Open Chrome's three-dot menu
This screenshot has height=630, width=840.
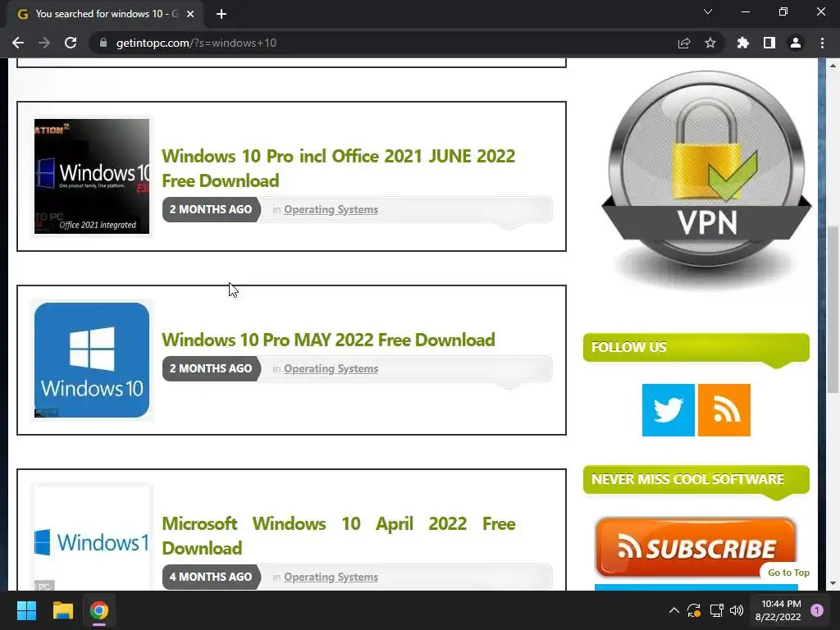(x=822, y=43)
